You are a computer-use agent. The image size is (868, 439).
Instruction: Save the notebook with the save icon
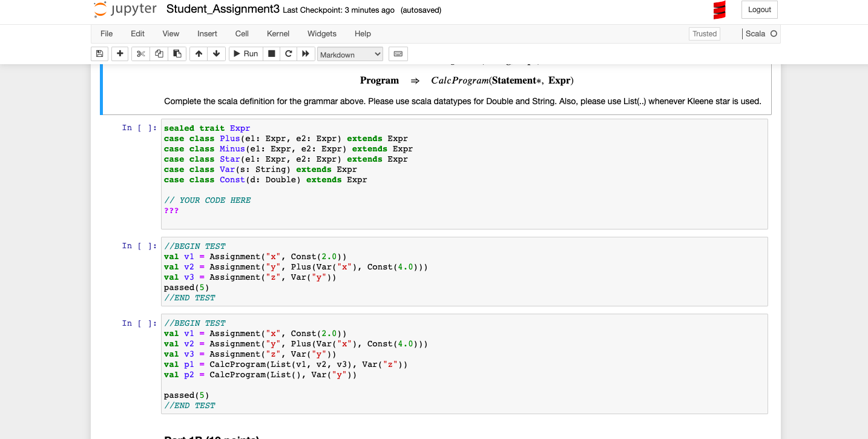pos(99,54)
